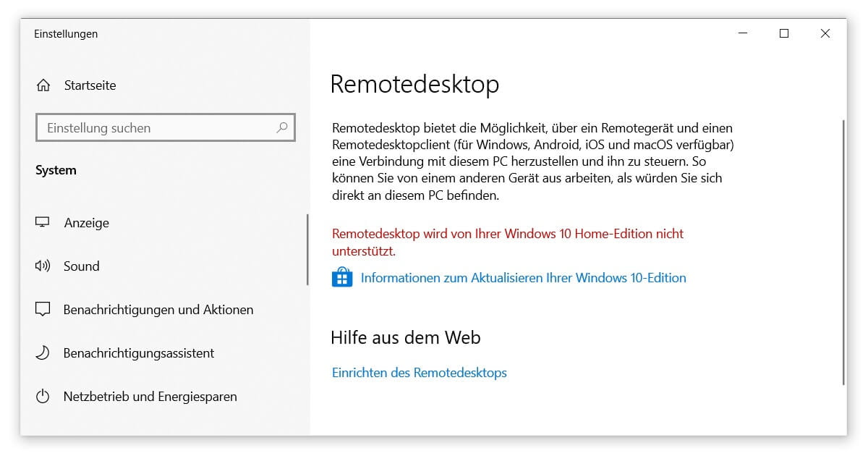Screen dimensions: 868x456
Task: Select the Anzeige monitor icon
Action: point(43,222)
